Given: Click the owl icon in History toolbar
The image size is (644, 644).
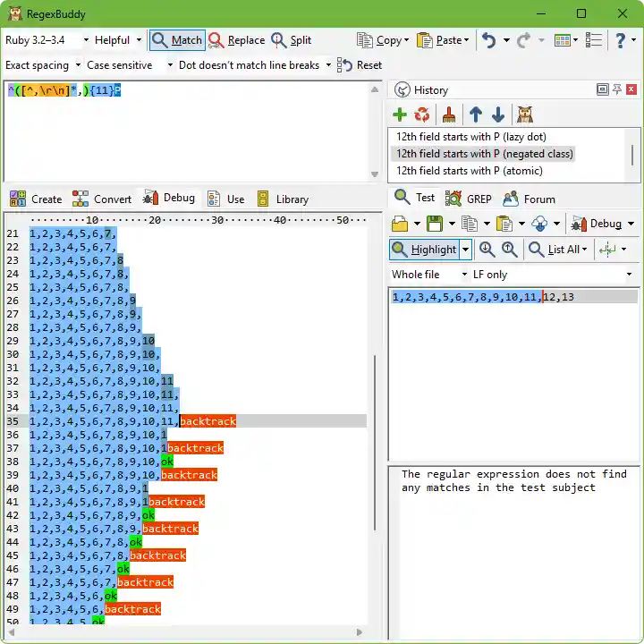Looking at the screenshot, I should (x=525, y=114).
